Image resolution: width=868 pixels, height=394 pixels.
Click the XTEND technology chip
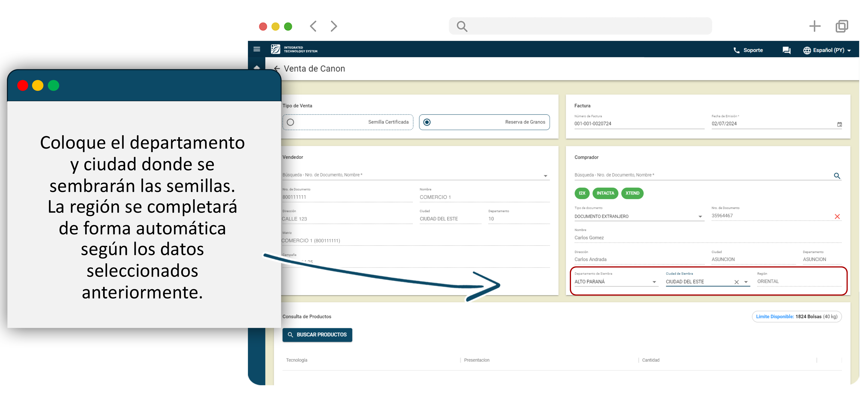click(632, 193)
